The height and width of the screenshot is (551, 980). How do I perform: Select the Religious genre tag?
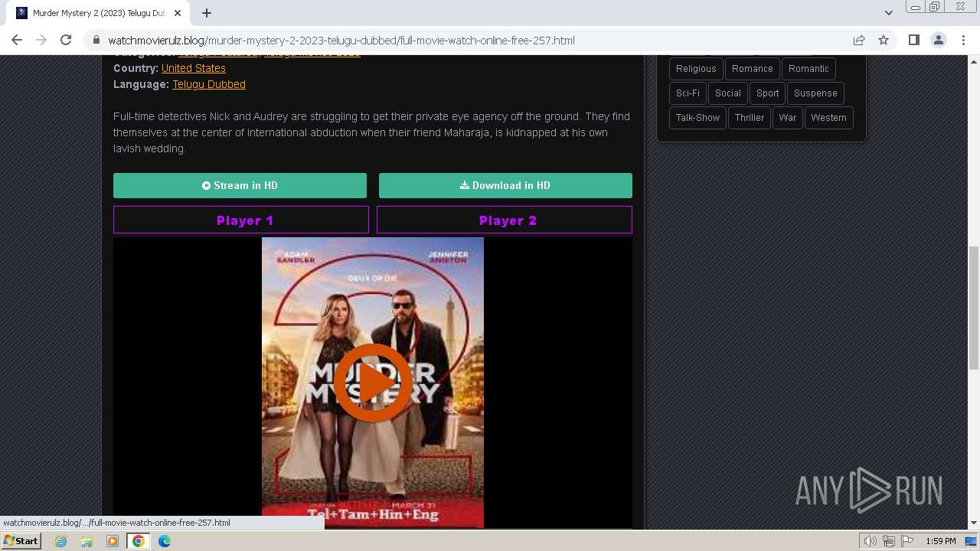[x=696, y=69]
